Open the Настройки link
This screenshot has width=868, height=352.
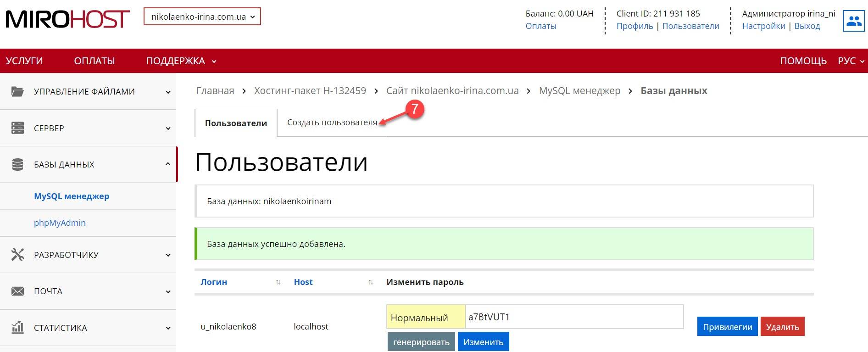[763, 26]
